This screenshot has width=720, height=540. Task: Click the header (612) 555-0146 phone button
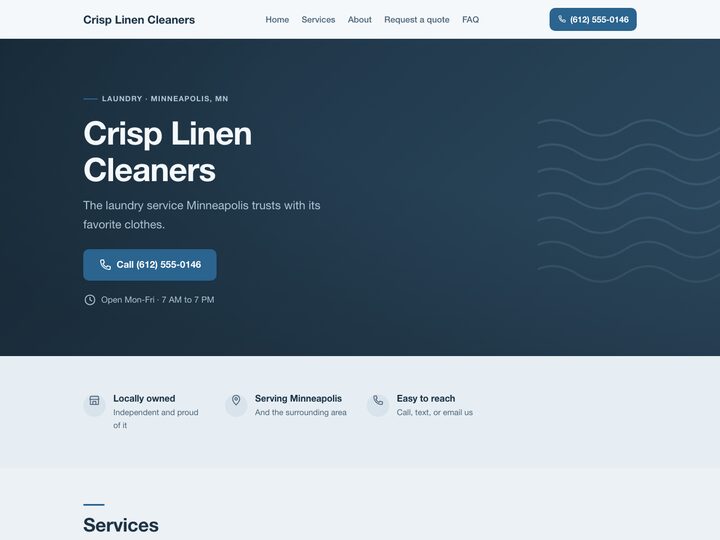coord(593,19)
